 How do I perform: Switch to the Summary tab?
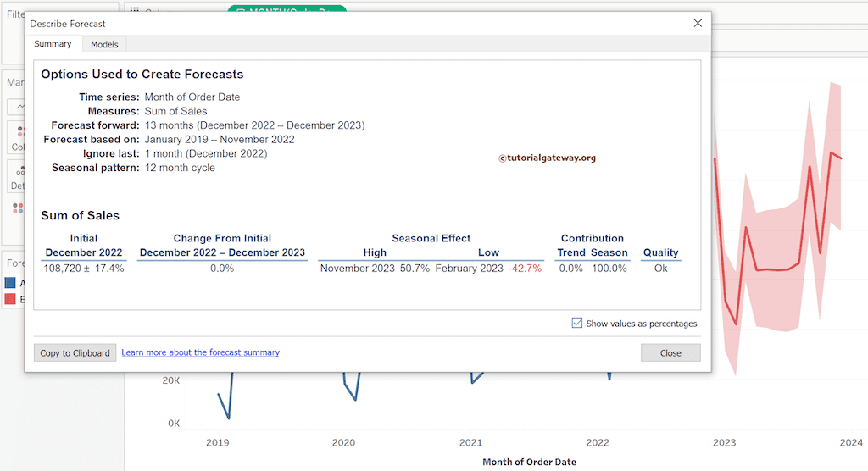(x=53, y=44)
